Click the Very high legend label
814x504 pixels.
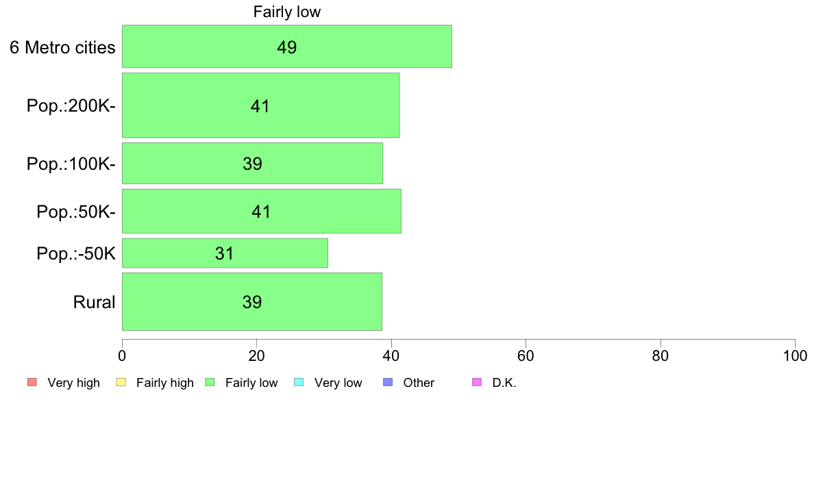[x=74, y=383]
